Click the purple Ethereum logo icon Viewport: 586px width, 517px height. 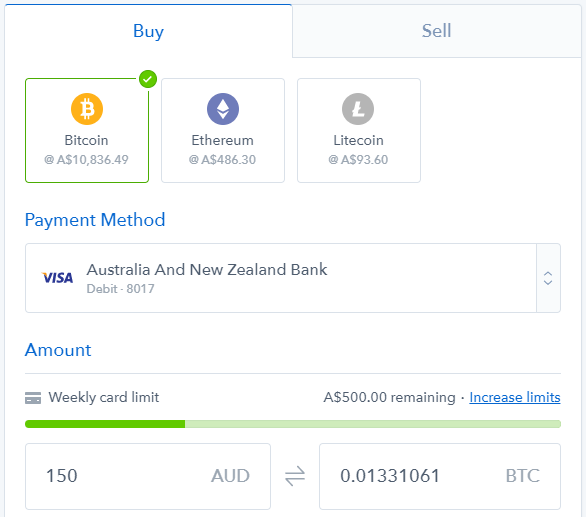tap(223, 109)
